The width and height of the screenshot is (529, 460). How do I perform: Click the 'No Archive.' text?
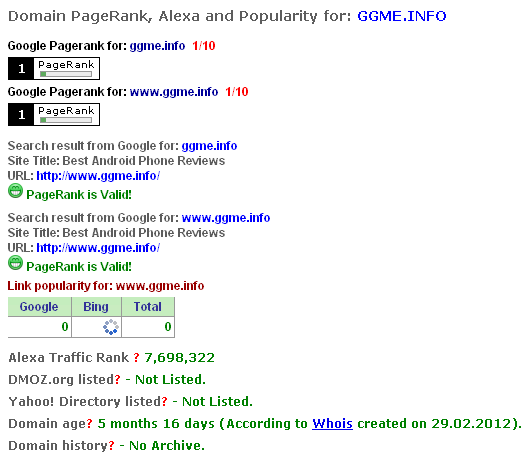[167, 446]
